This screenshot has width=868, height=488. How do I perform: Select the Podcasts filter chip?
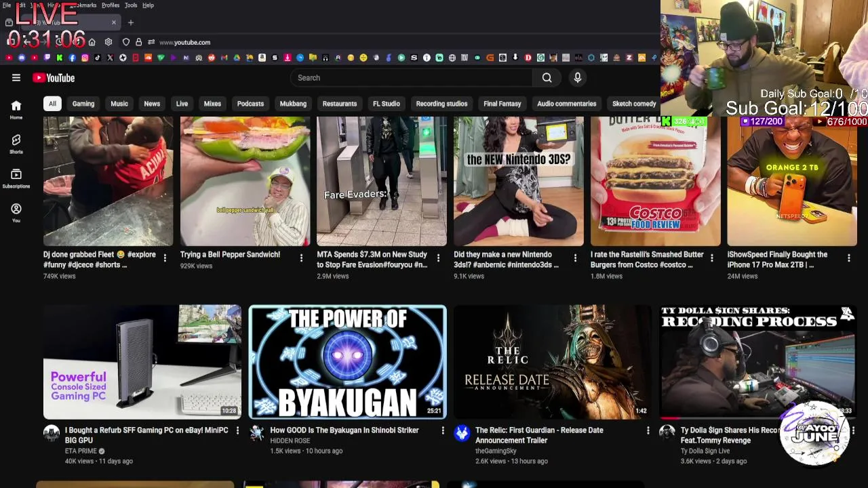[250, 104]
